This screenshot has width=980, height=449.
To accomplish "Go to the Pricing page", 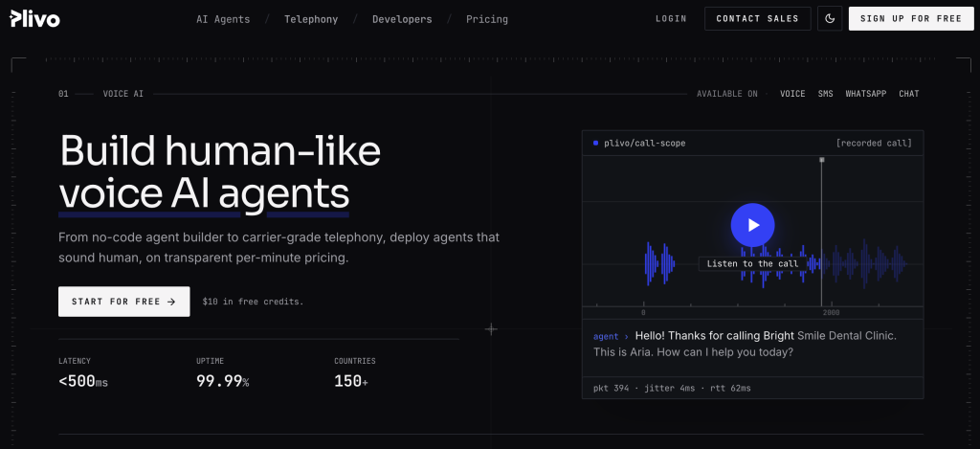I will (x=487, y=19).
